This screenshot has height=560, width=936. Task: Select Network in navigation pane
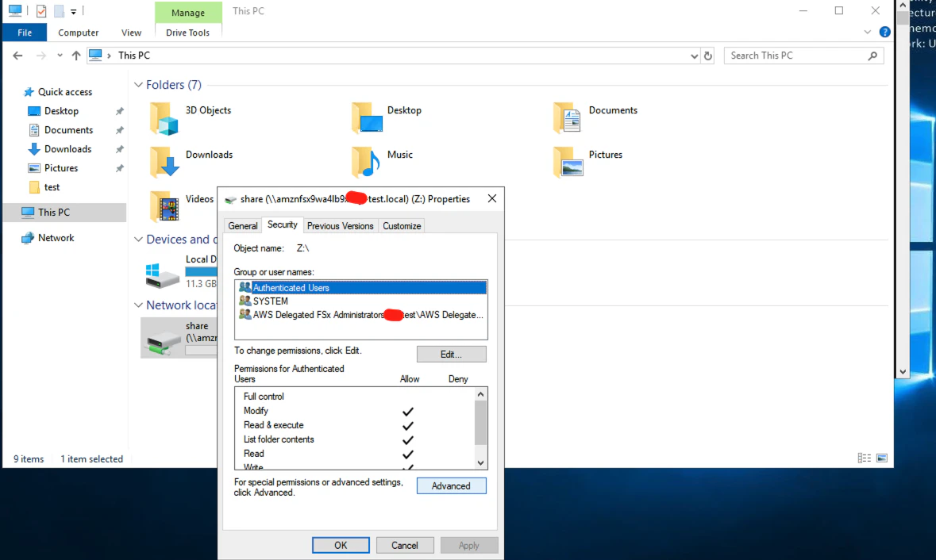pyautogui.click(x=56, y=238)
